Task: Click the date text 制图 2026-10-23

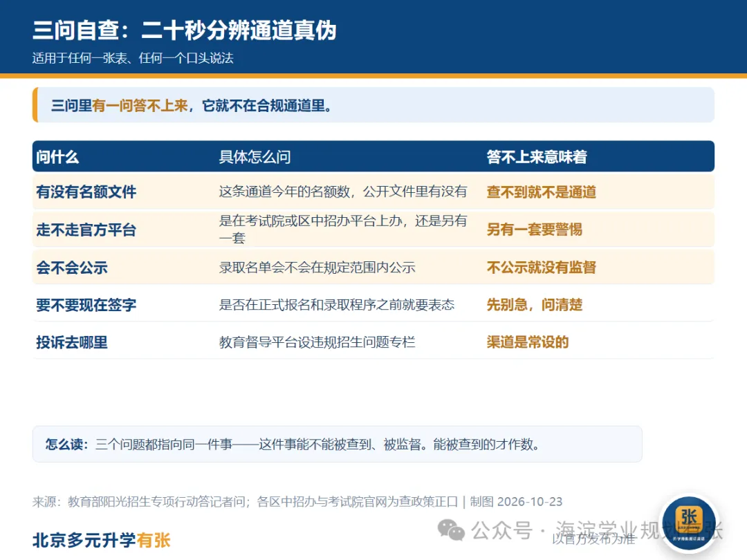Action: pos(516,501)
